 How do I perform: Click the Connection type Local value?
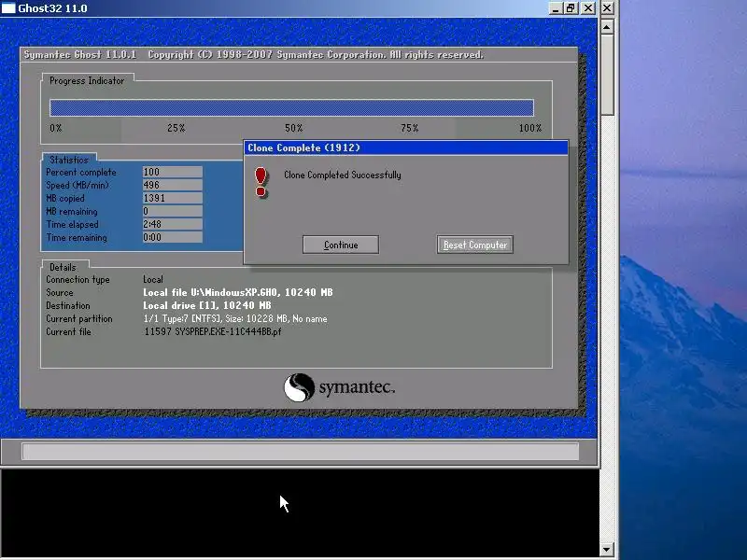click(153, 279)
